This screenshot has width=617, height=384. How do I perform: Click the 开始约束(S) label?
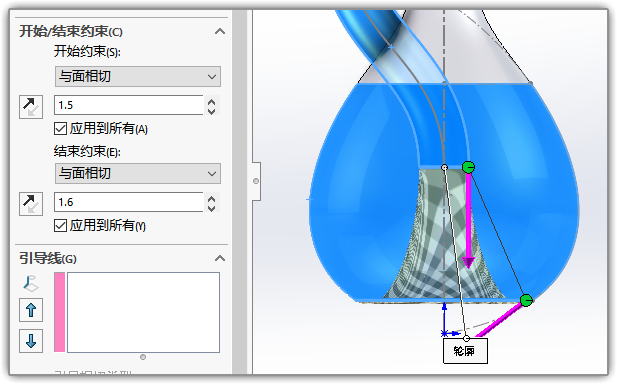(x=87, y=52)
